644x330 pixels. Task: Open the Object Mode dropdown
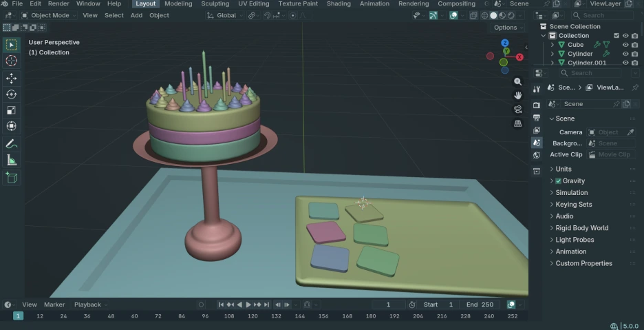tap(48, 16)
